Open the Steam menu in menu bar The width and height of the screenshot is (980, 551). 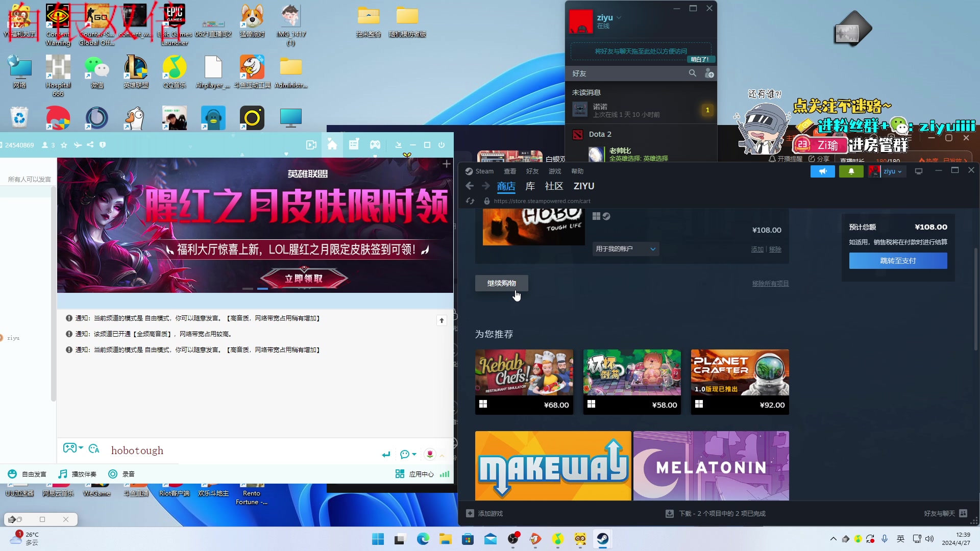pyautogui.click(x=484, y=171)
